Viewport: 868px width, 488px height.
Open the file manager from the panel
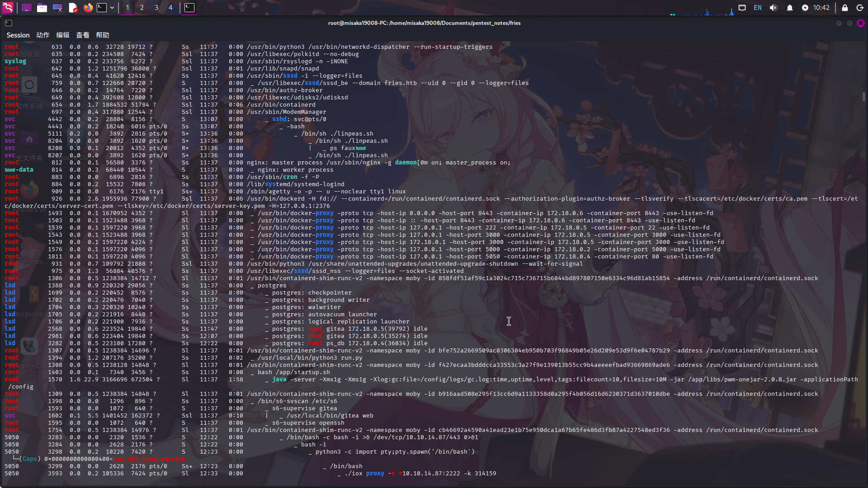click(x=42, y=7)
